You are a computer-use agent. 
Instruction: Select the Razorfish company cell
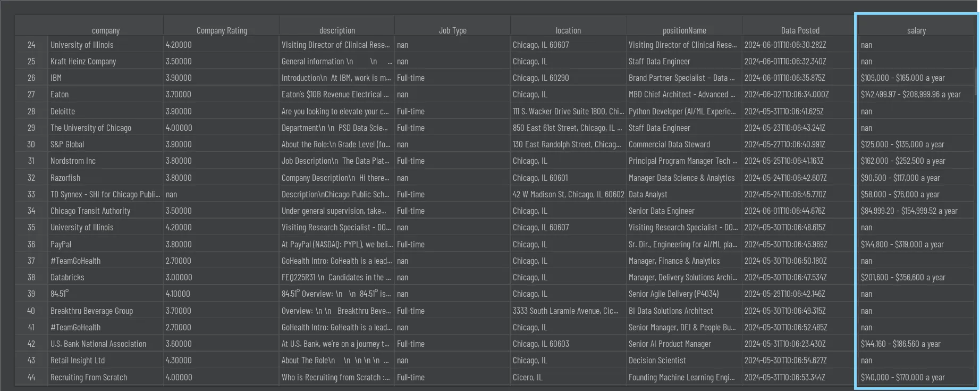pos(105,178)
